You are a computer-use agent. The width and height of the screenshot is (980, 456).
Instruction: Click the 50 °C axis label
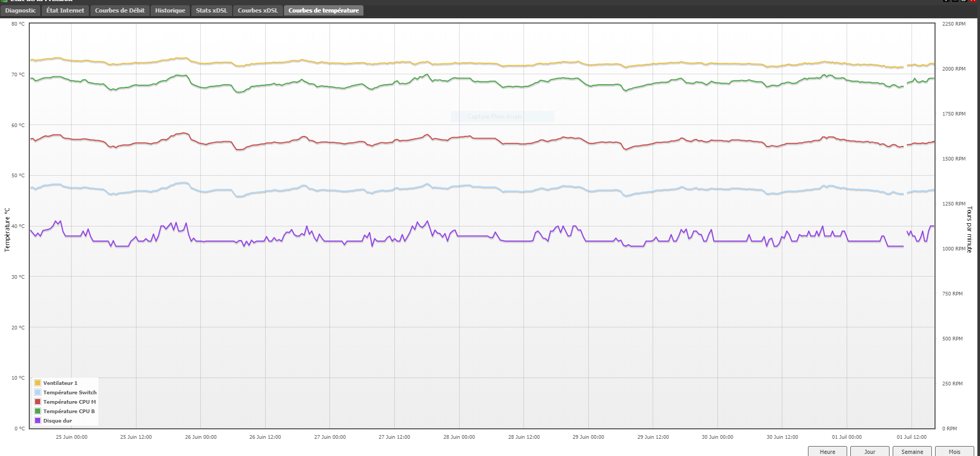(18, 175)
